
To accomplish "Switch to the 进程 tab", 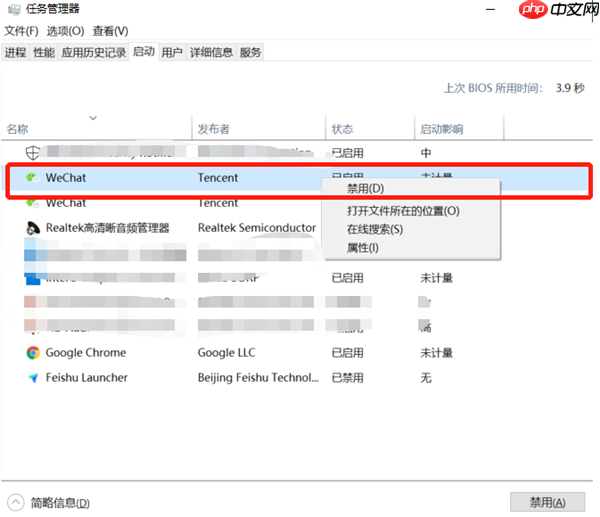I will pyautogui.click(x=15, y=52).
